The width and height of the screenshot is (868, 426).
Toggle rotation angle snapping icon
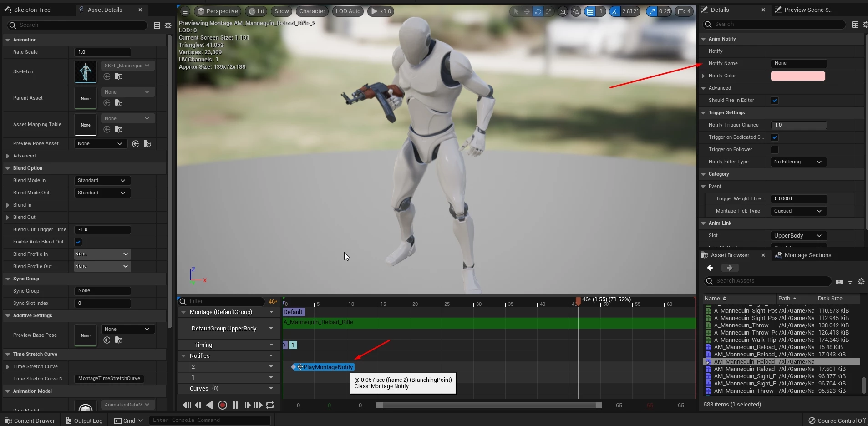click(x=615, y=11)
